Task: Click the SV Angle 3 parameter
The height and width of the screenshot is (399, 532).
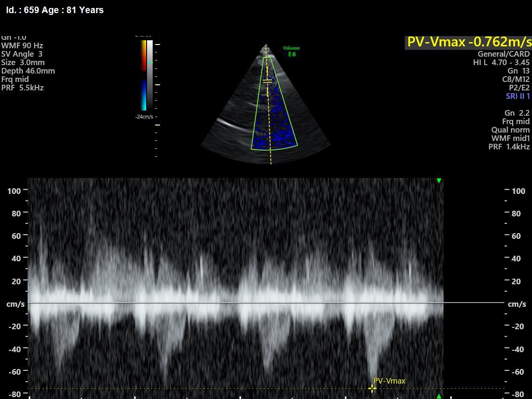Action: pos(22,54)
